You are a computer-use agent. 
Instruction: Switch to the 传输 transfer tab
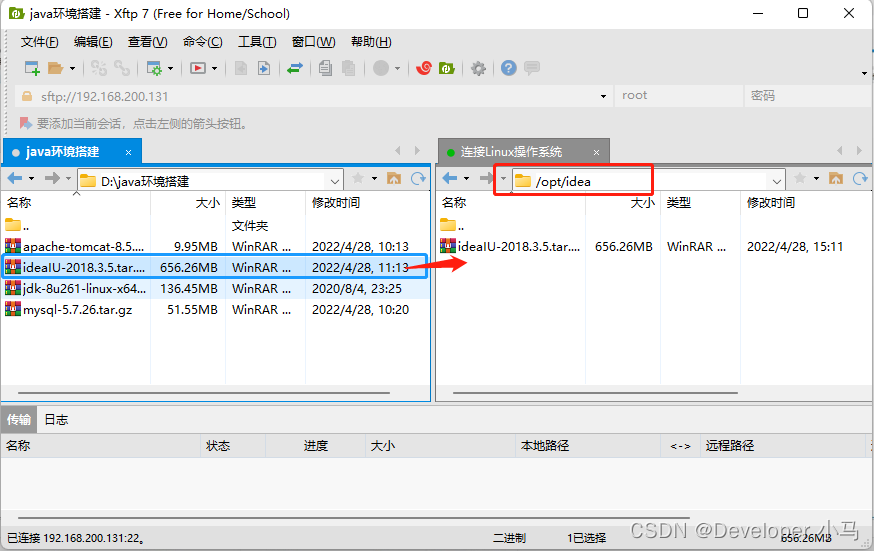coord(19,420)
